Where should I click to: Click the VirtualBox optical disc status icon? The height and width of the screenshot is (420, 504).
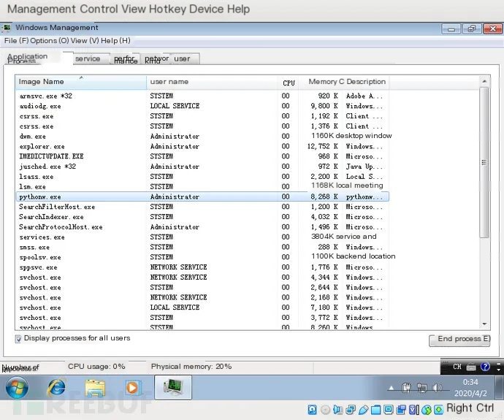[325, 409]
